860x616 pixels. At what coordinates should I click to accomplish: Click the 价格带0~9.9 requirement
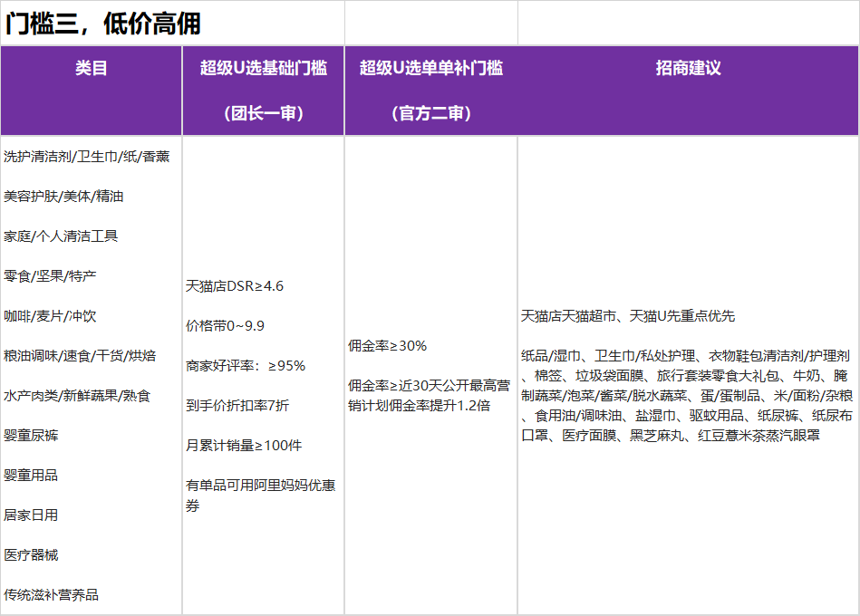tap(225, 326)
